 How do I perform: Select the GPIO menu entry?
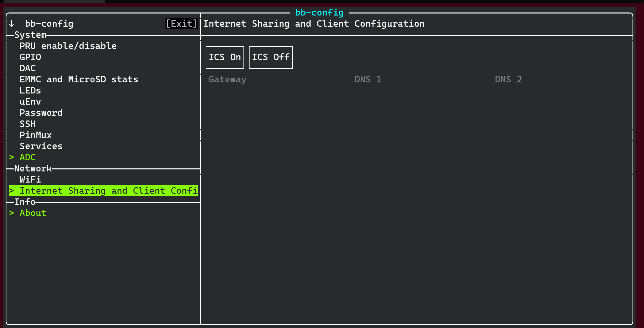30,57
